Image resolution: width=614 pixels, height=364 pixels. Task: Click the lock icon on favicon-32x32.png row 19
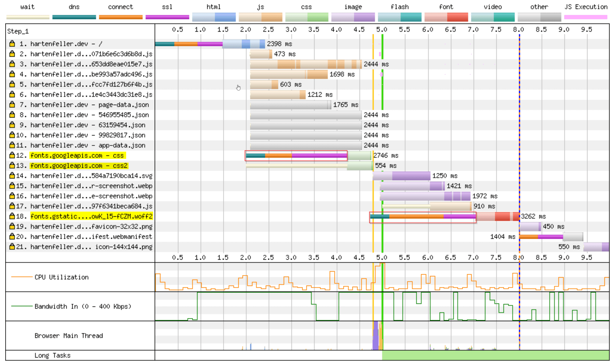[x=12, y=226]
